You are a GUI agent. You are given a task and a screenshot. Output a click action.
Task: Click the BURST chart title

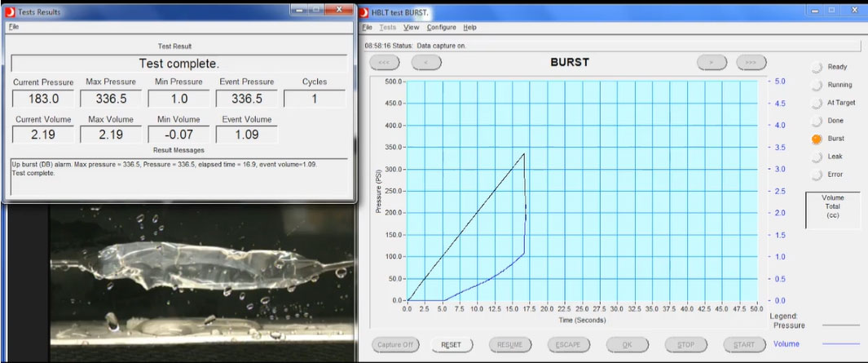click(x=570, y=63)
